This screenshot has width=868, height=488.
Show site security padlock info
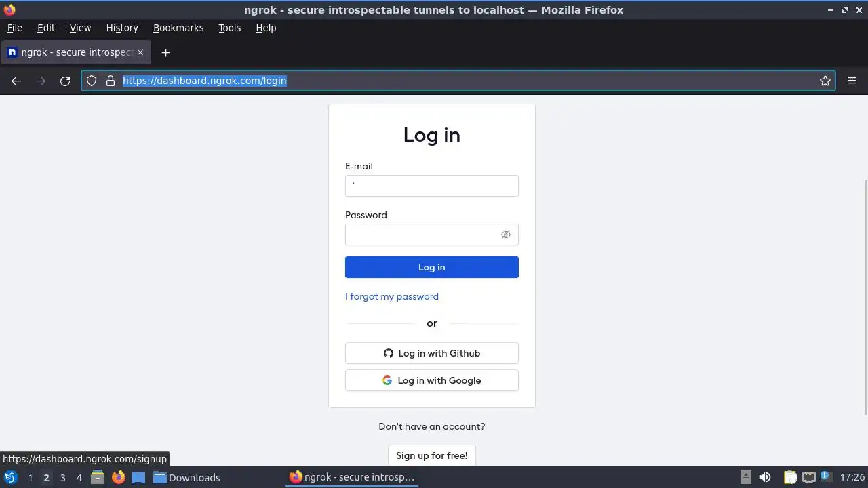[111, 81]
